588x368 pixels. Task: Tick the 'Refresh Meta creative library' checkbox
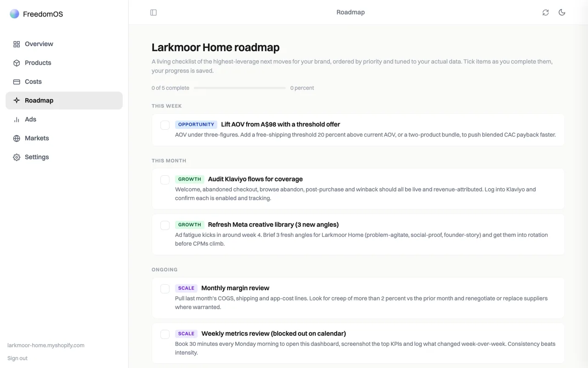click(165, 225)
